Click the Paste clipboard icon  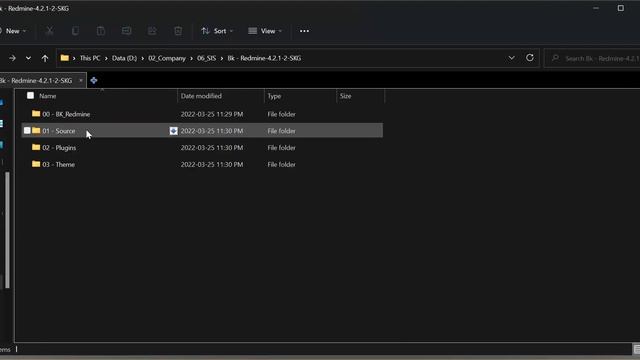point(101,31)
